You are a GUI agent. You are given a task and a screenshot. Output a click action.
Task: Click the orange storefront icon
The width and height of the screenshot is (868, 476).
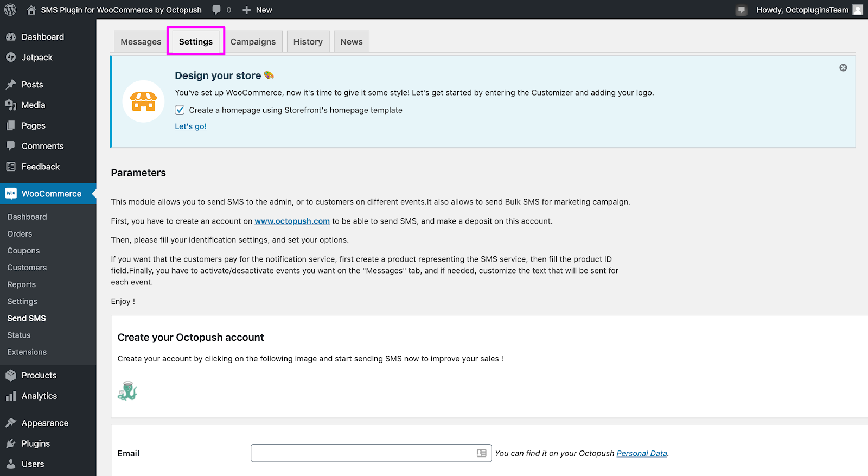(x=144, y=101)
